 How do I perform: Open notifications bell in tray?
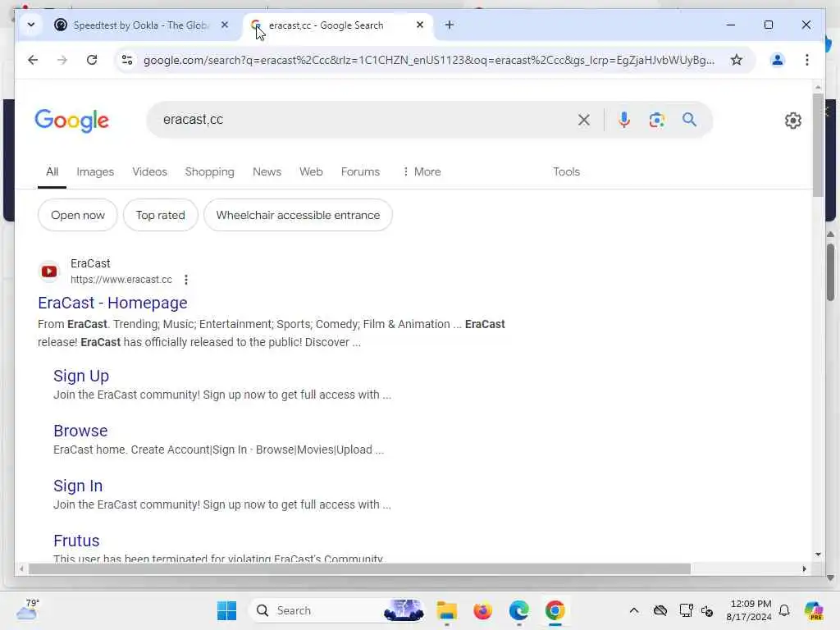pos(784,610)
